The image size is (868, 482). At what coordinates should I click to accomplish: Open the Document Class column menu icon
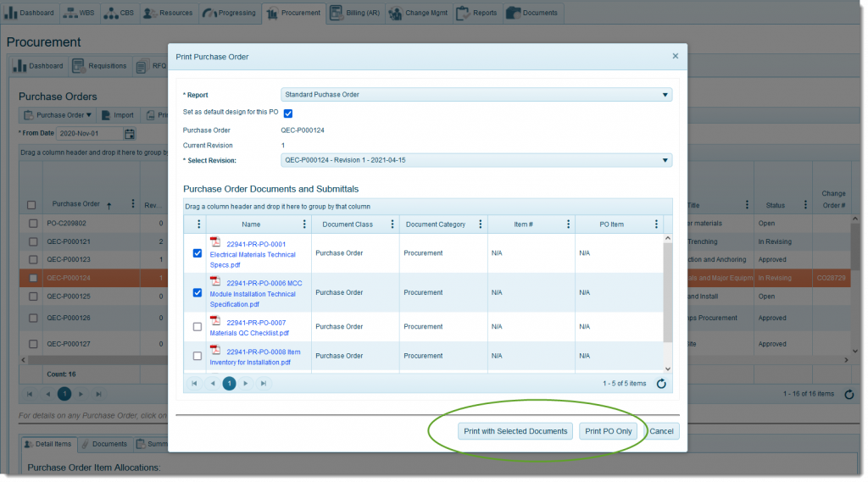pyautogui.click(x=392, y=224)
